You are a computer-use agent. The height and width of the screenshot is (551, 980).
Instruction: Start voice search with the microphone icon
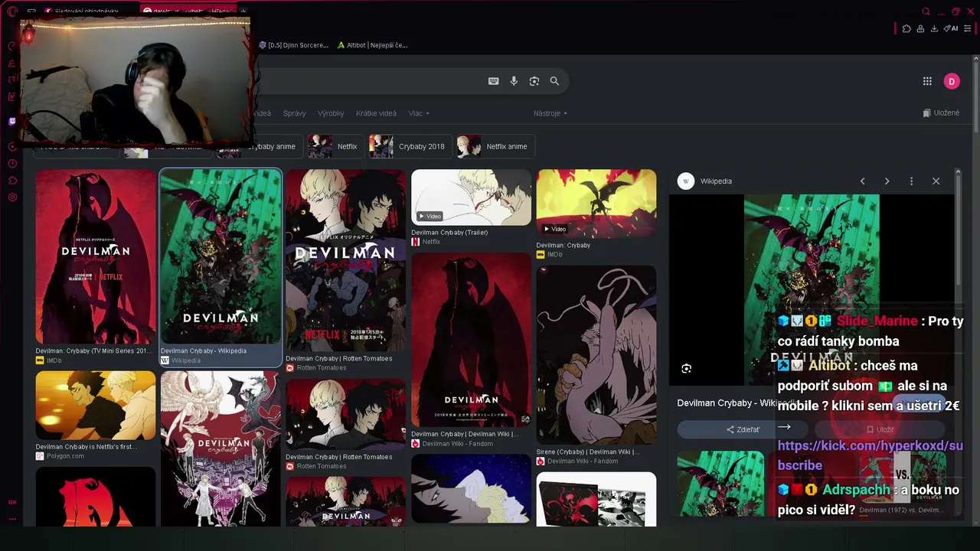pyautogui.click(x=514, y=81)
